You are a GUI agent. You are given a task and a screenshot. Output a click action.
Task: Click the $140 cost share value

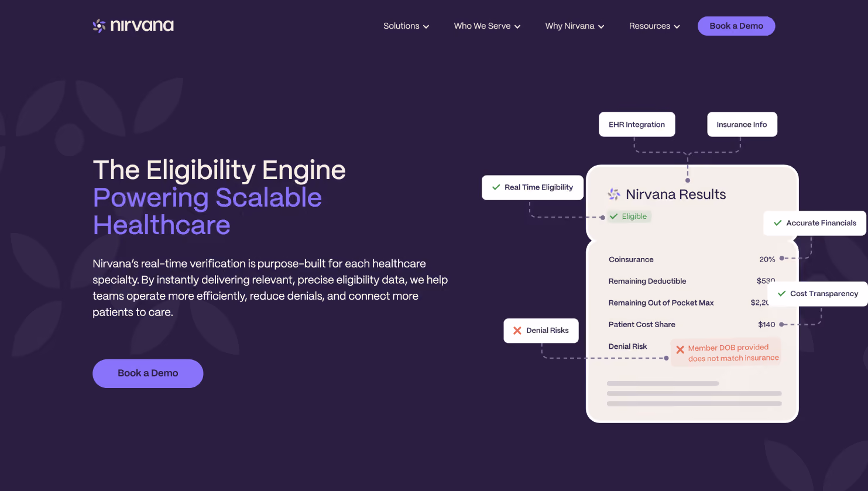[x=767, y=324]
